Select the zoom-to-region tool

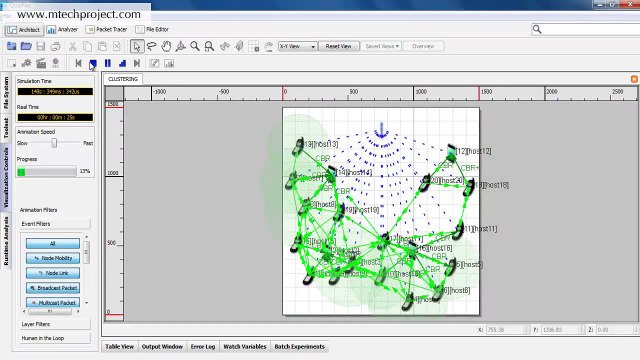point(209,46)
